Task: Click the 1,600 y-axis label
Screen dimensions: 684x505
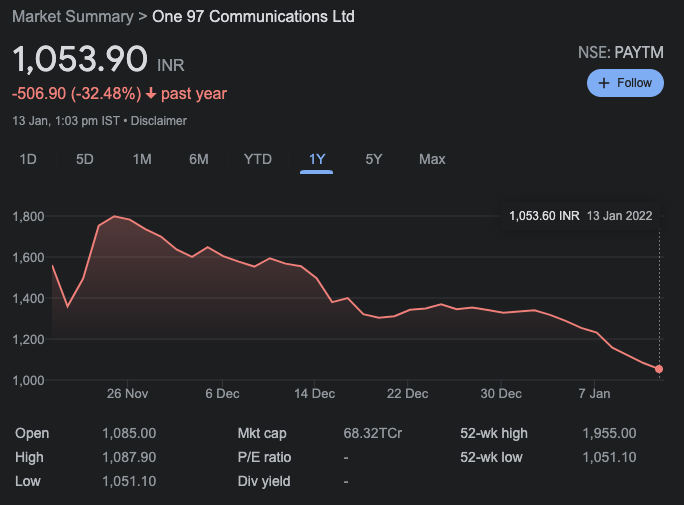Action: (x=28, y=257)
